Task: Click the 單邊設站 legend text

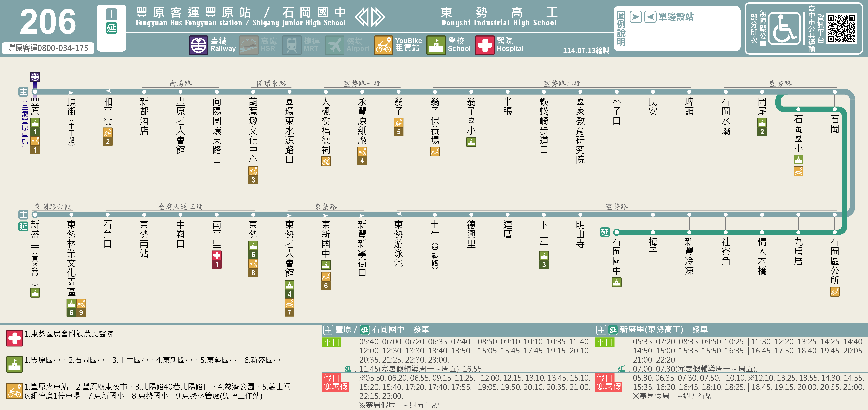Action: tap(676, 17)
